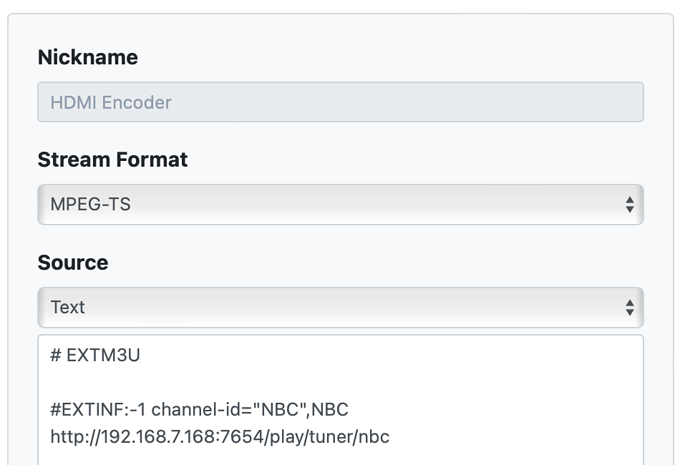Click the Source label
Screen dimensions: 690x465
pos(73,263)
